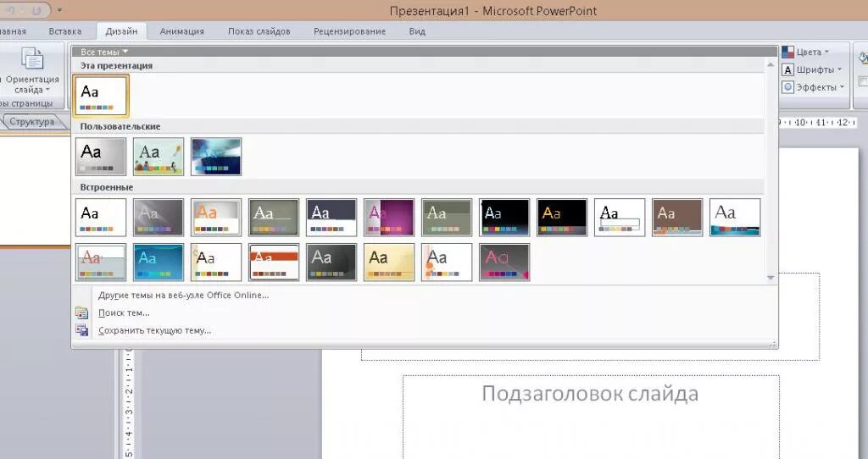Image resolution: width=868 pixels, height=459 pixels.
Task: Click the gallery resize grip corner
Action: (773, 344)
